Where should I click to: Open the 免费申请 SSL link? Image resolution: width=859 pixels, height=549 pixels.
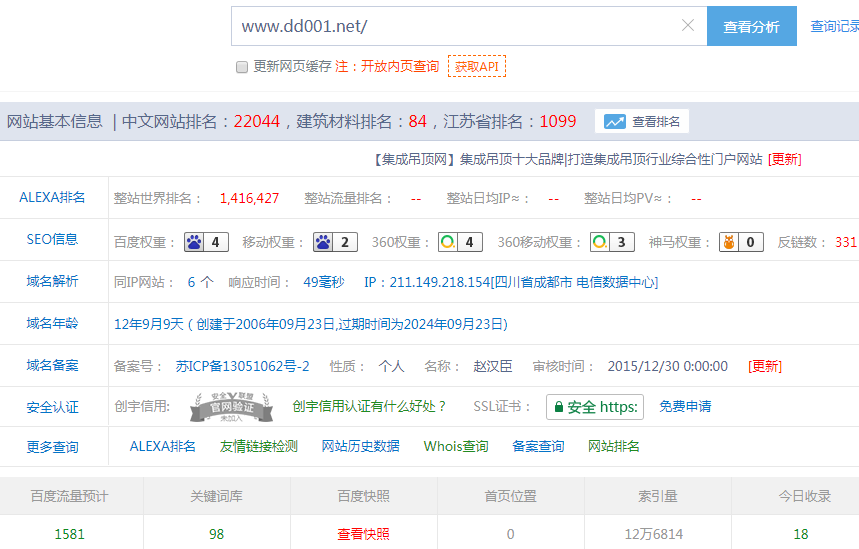(x=685, y=406)
